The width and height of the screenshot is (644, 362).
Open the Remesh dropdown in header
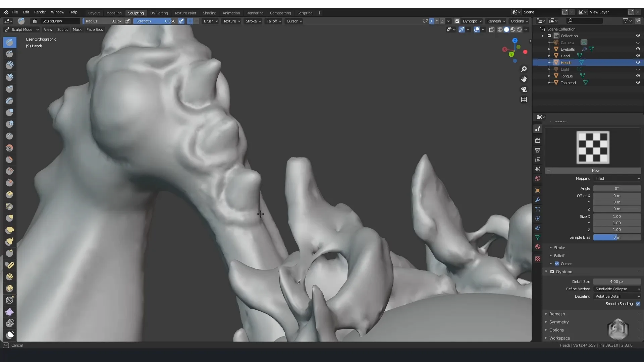coord(496,21)
